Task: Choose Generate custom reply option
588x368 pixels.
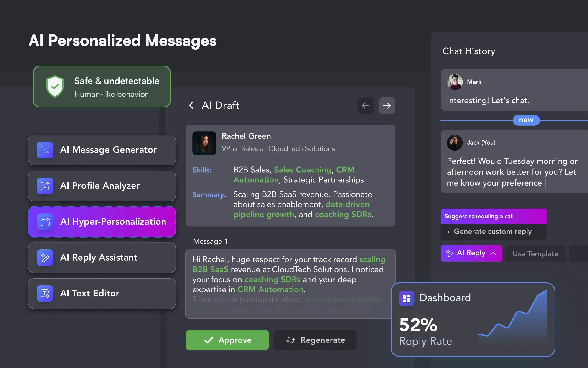Action: [x=493, y=232]
